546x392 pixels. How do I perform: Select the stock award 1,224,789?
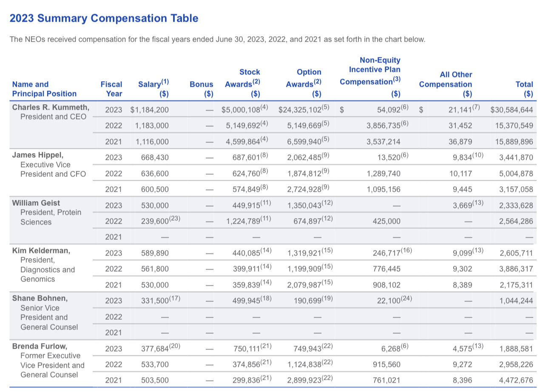pyautogui.click(x=242, y=221)
